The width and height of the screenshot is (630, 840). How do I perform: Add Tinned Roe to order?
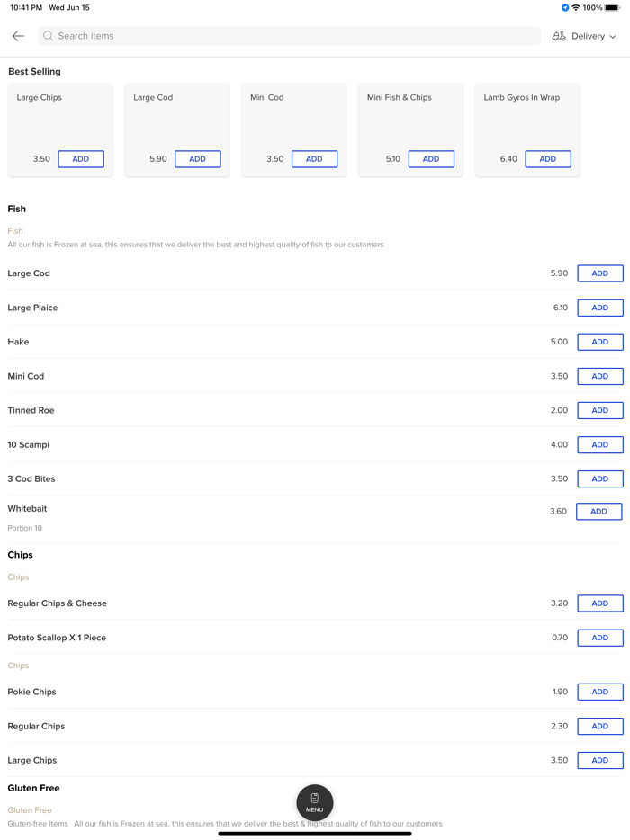[600, 410]
